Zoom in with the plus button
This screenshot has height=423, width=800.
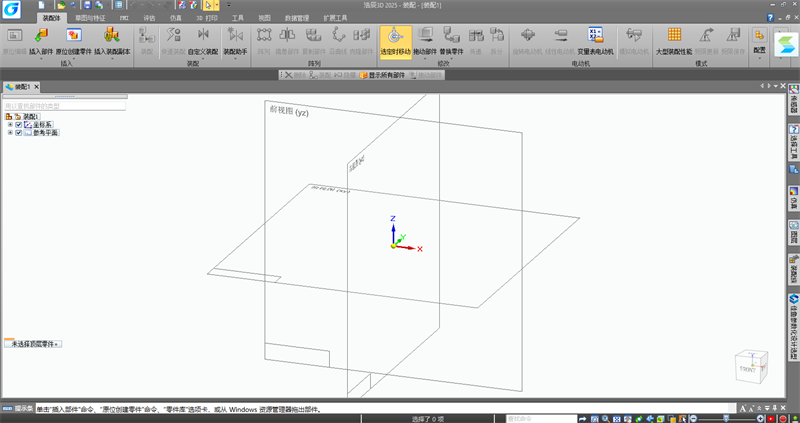pos(760,419)
